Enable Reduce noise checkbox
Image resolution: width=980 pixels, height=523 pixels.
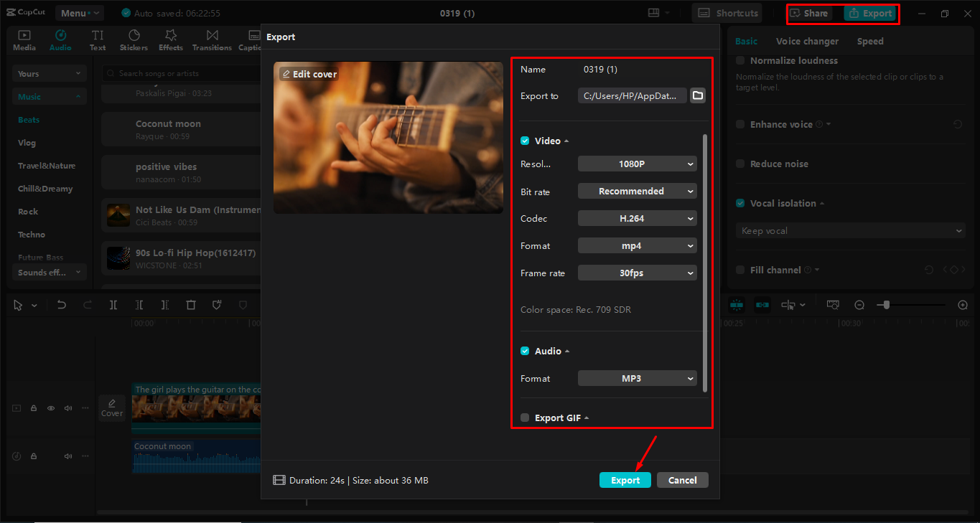[740, 164]
